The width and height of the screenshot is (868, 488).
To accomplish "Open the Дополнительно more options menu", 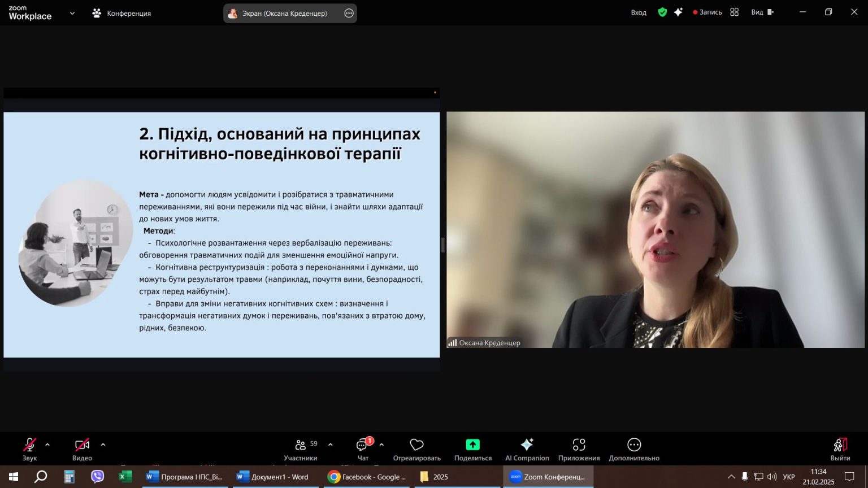I will tap(634, 450).
